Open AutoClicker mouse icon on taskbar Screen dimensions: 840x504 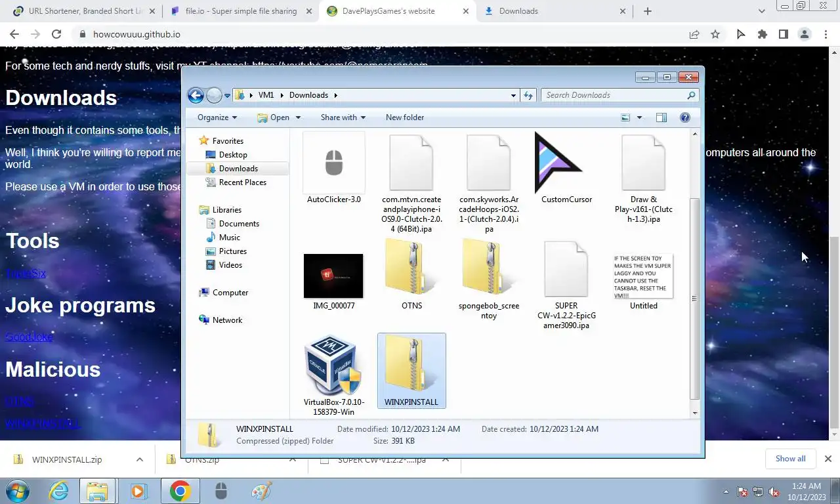click(x=221, y=491)
